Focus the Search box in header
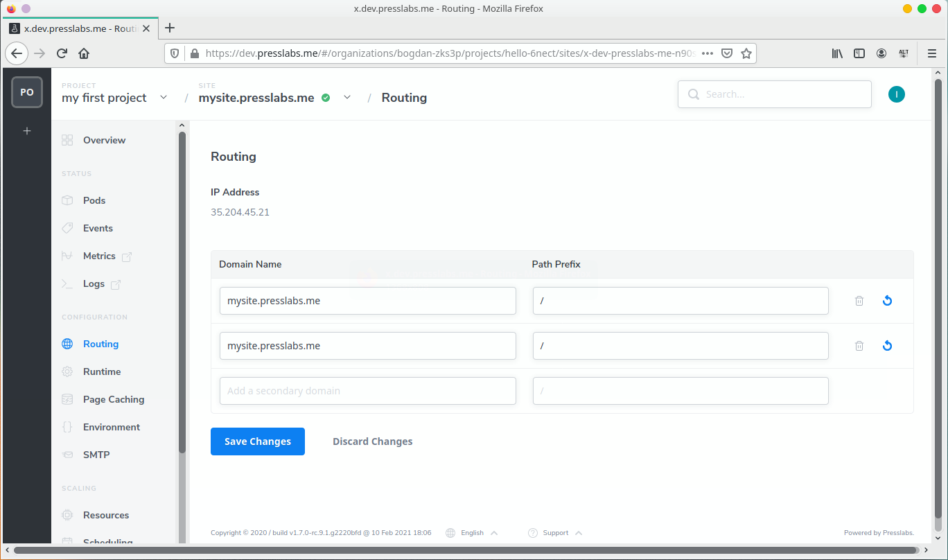Image resolution: width=948 pixels, height=560 pixels. [775, 94]
